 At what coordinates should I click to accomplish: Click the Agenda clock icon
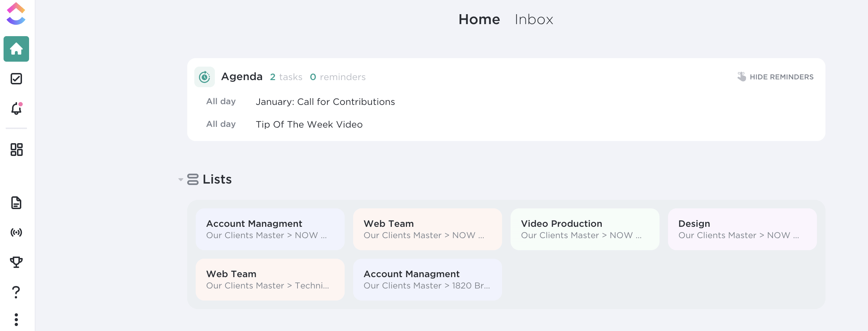[205, 77]
